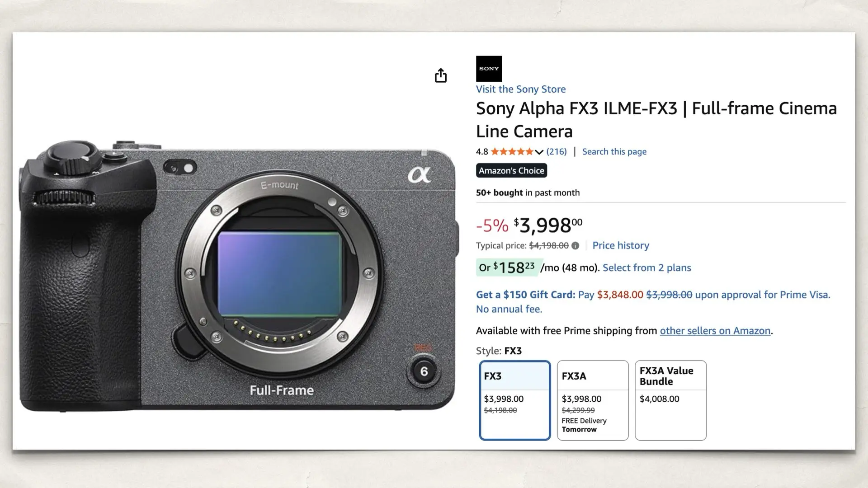
Task: Click the $150 Gift Card Prime Visa offer
Action: pyautogui.click(x=524, y=295)
